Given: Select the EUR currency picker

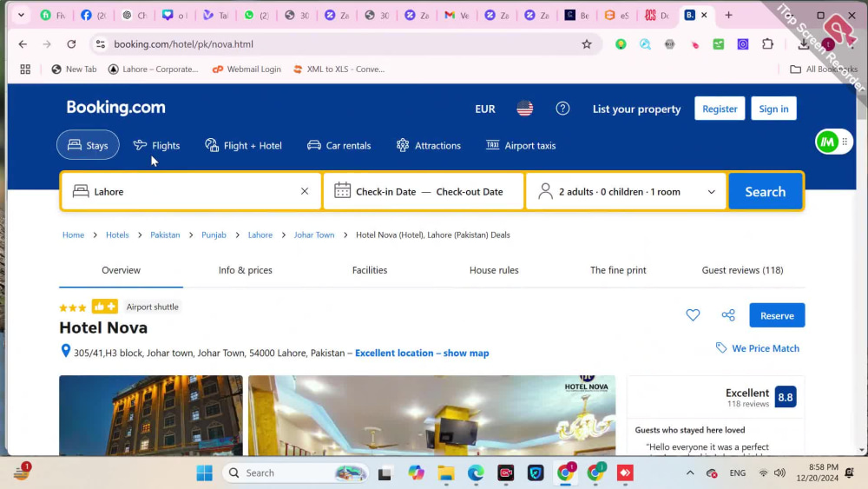Looking at the screenshot, I should [x=485, y=109].
